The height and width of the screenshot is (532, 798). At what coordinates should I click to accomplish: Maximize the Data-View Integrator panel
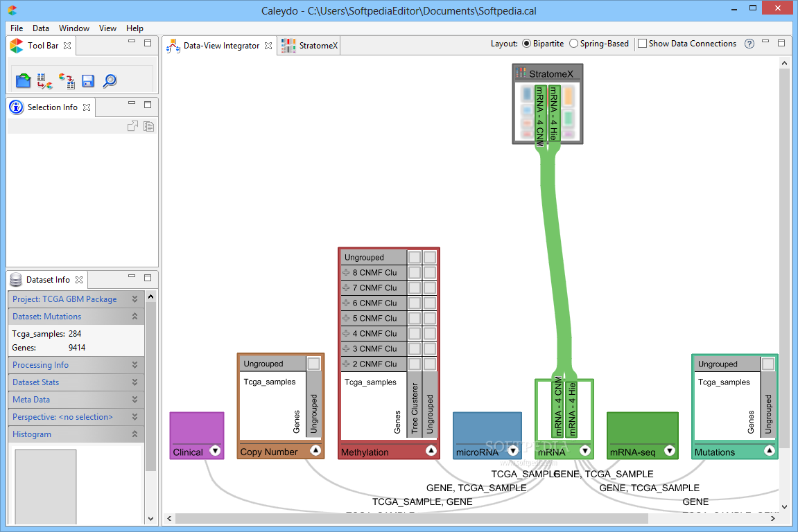tap(781, 43)
